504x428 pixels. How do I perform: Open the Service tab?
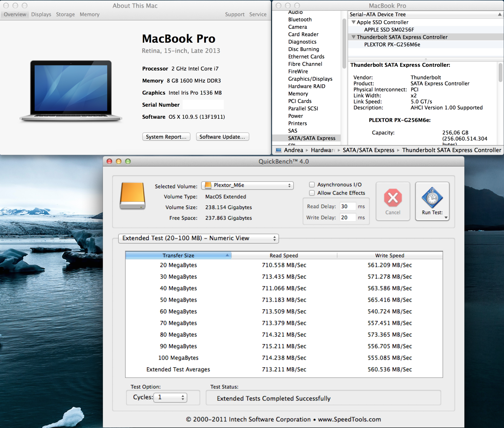pos(258,14)
